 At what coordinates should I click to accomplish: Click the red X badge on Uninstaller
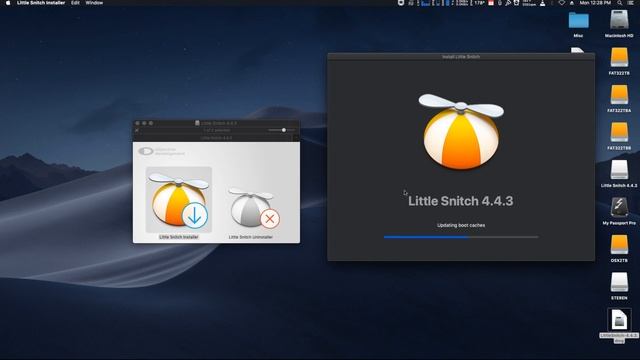coord(270,219)
